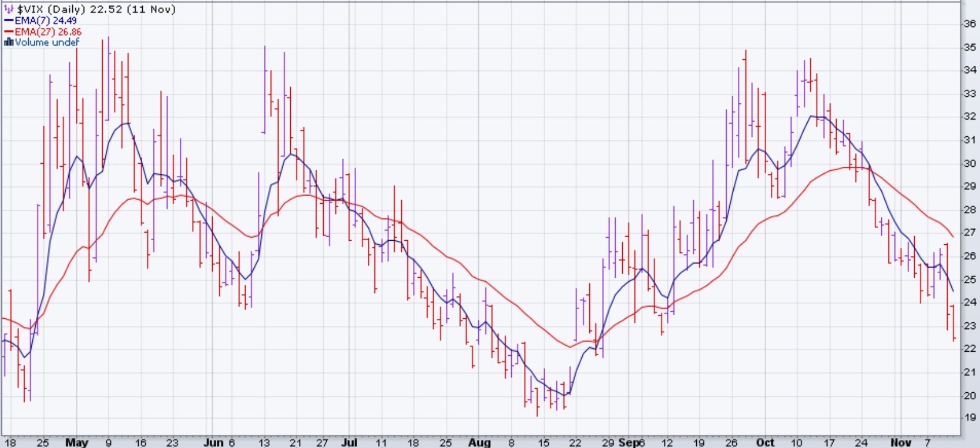The width and height of the screenshot is (980, 448).
Task: Click the Volume undef legend text
Action: pyautogui.click(x=47, y=42)
